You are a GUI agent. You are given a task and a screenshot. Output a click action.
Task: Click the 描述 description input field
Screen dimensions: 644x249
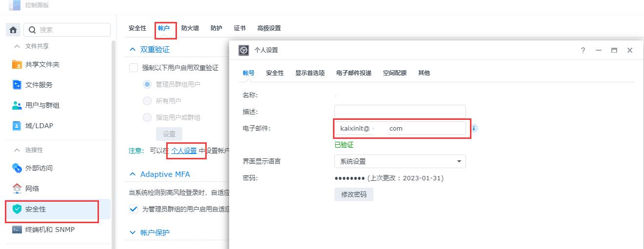tap(400, 112)
